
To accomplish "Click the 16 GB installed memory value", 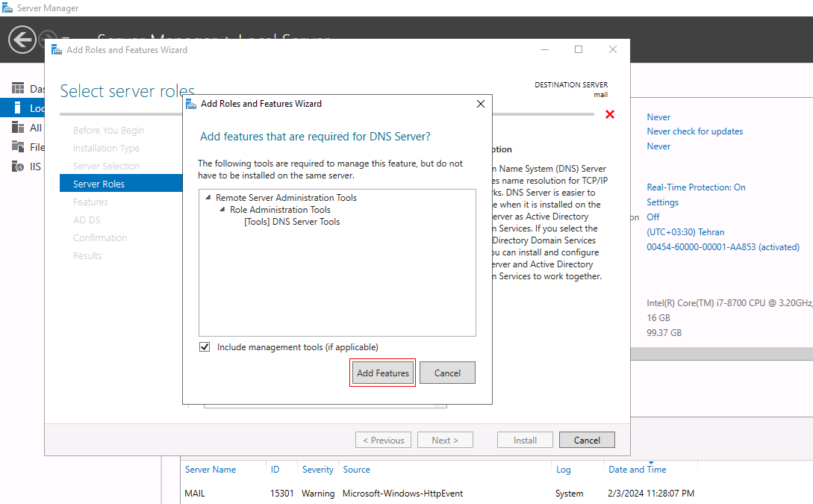I will [x=658, y=318].
